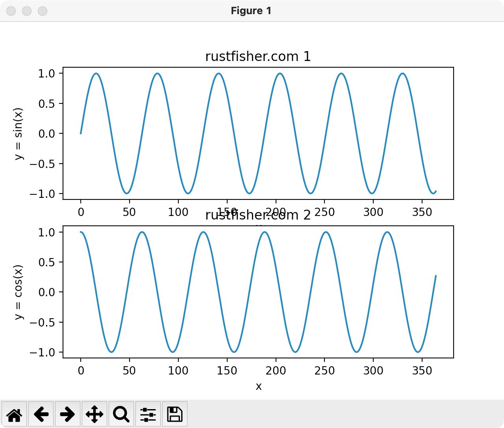Go back to the previous view
Screen dimensions: 504x428
click(x=41, y=414)
